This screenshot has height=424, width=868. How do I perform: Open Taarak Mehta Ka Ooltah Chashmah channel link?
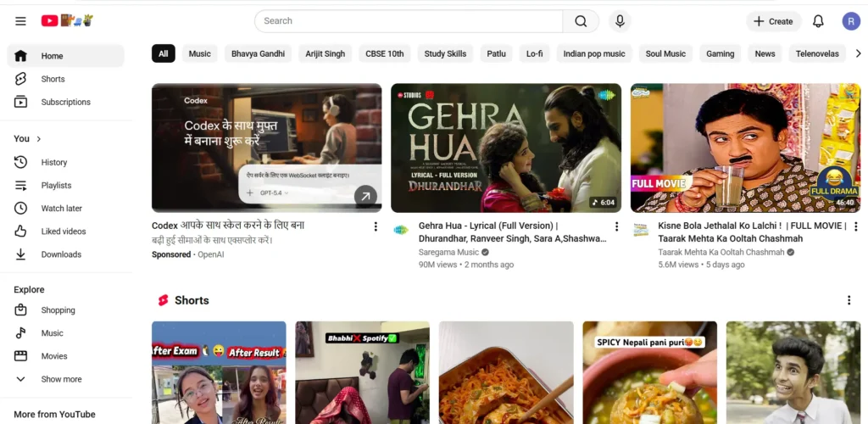coord(721,252)
